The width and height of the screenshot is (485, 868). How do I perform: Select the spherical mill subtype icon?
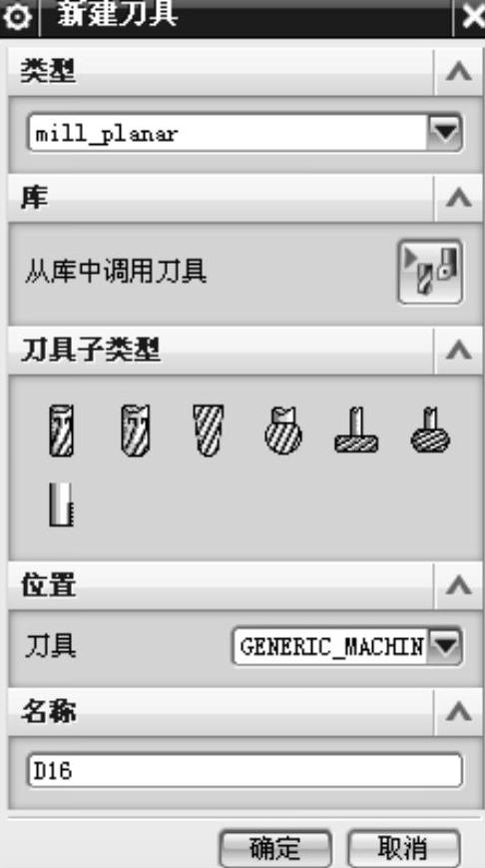(283, 431)
